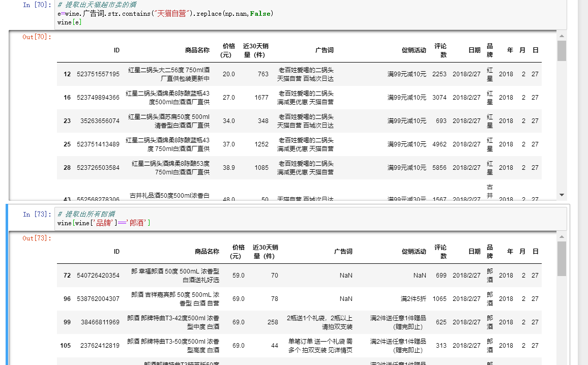Viewport: 588px width, 365px height.
Task: Click product name 红星二锅头酒苏扁50度 500ml
Action: [x=169, y=117]
